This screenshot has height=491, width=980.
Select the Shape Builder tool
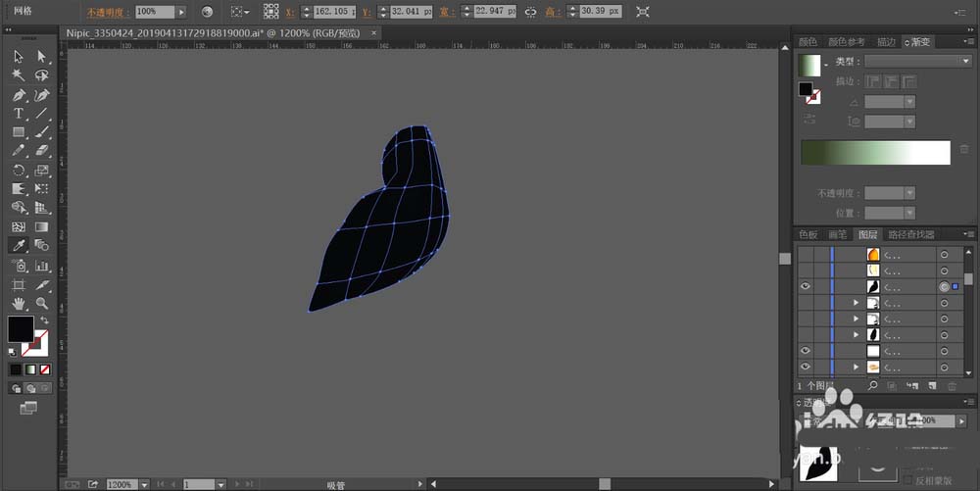[x=18, y=208]
